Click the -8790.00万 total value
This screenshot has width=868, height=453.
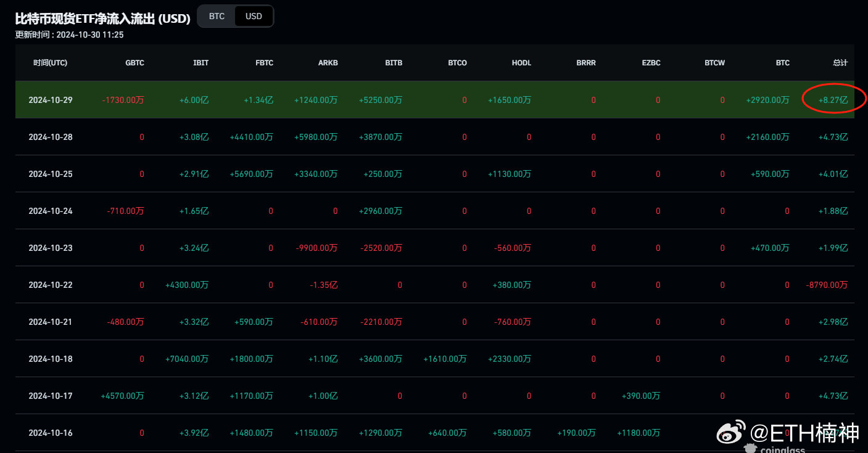pyautogui.click(x=827, y=285)
